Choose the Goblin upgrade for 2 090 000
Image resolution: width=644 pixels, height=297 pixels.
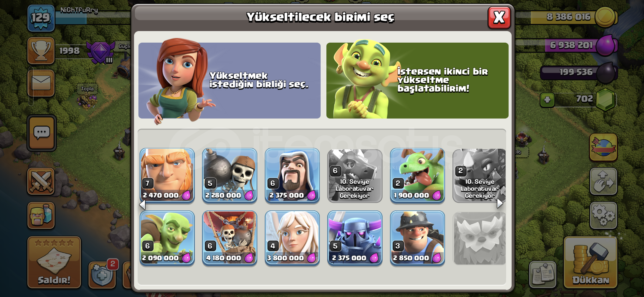[167, 238]
